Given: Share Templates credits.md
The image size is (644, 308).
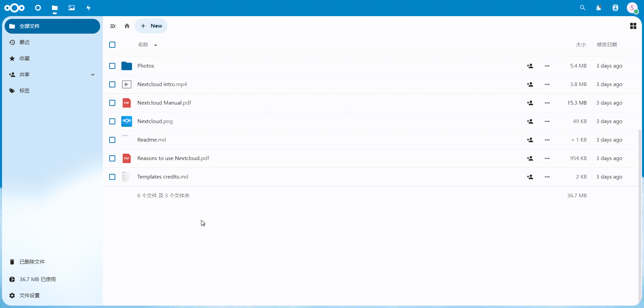Looking at the screenshot, I should coord(530,177).
